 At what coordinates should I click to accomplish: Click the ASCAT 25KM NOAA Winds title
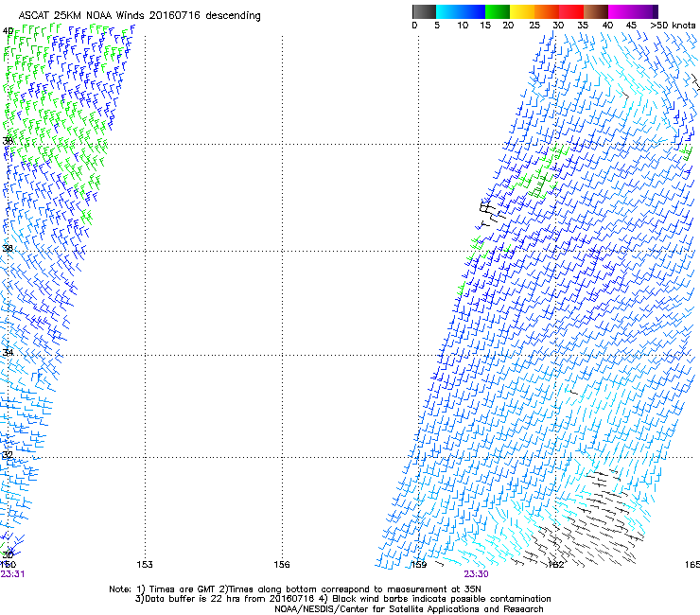(139, 15)
